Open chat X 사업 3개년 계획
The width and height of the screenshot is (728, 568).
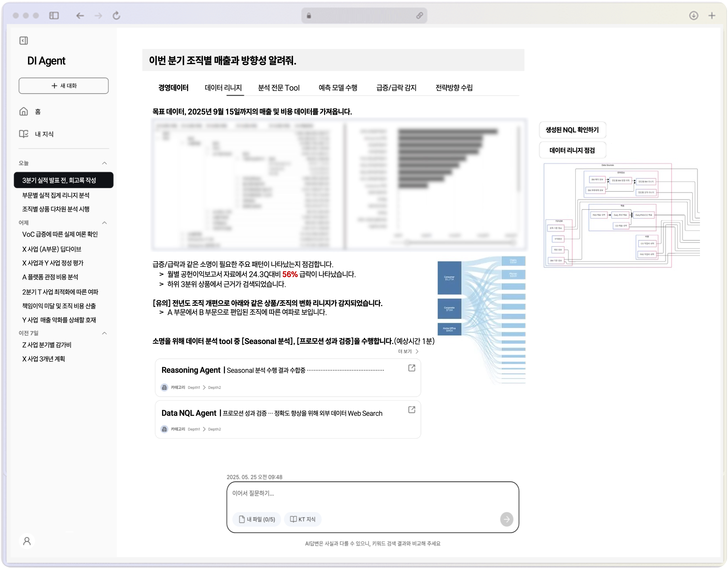click(43, 359)
